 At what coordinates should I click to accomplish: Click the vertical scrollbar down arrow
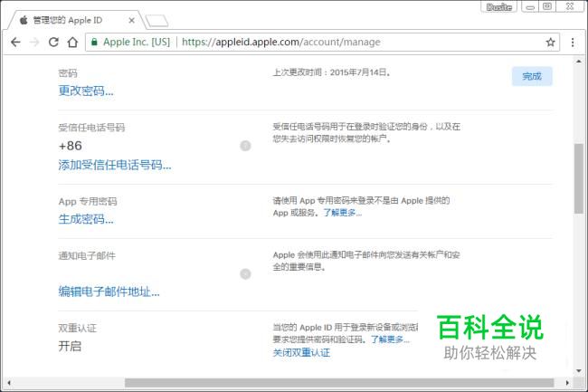pos(579,370)
